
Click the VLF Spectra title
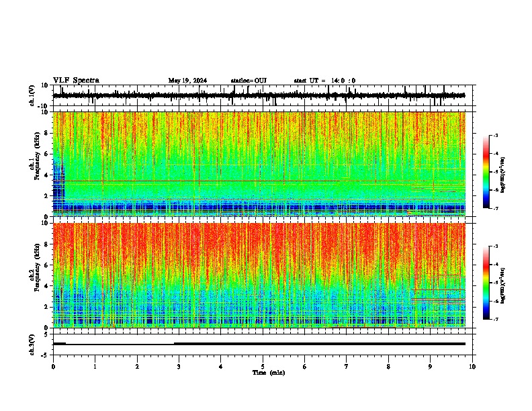[76, 81]
